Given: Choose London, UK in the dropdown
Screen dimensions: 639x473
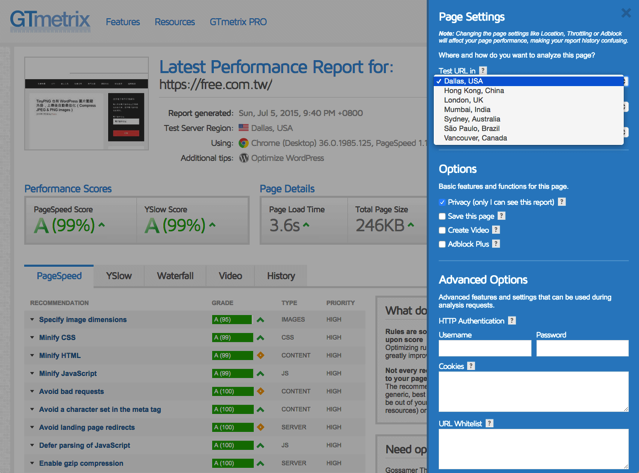Looking at the screenshot, I should coord(463,100).
